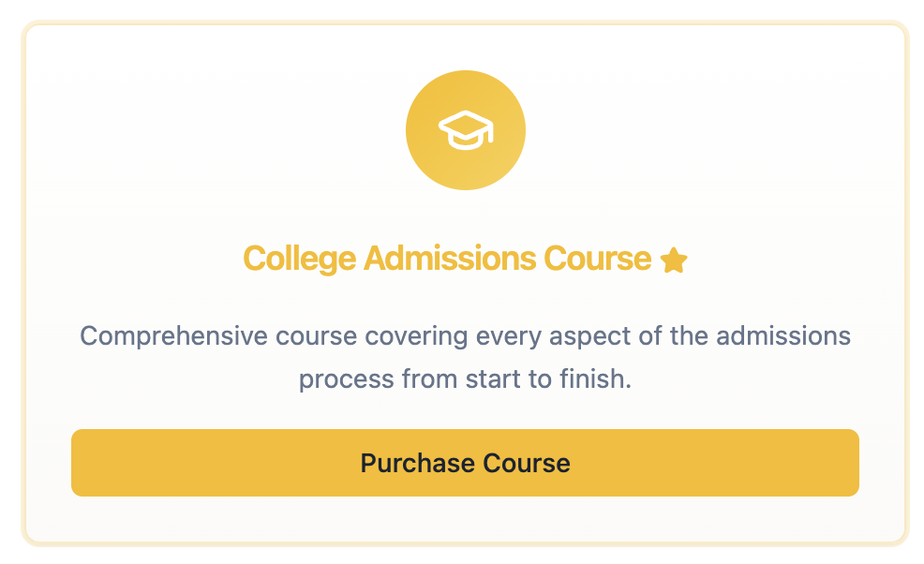Click "process from start to finish" text line

point(465,380)
